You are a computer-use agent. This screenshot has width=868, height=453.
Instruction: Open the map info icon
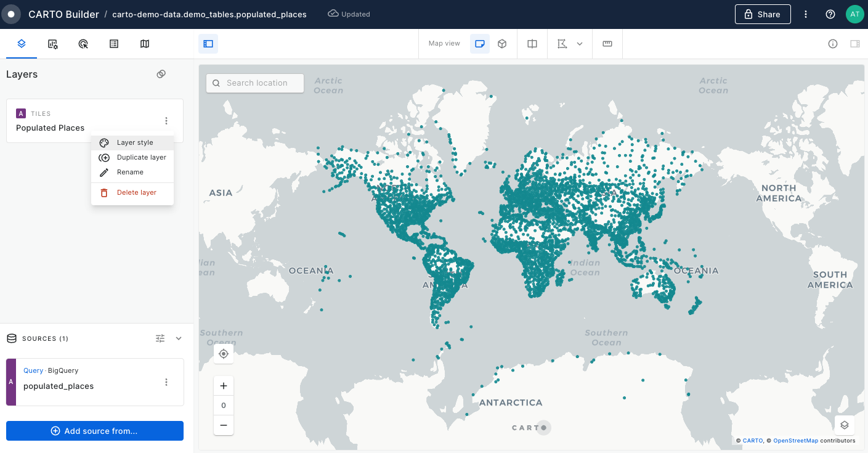click(833, 44)
